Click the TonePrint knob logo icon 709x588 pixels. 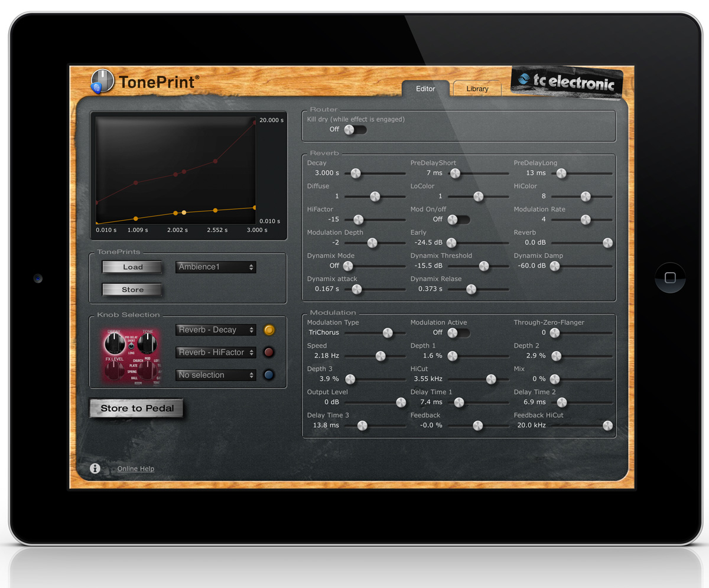pyautogui.click(x=103, y=81)
